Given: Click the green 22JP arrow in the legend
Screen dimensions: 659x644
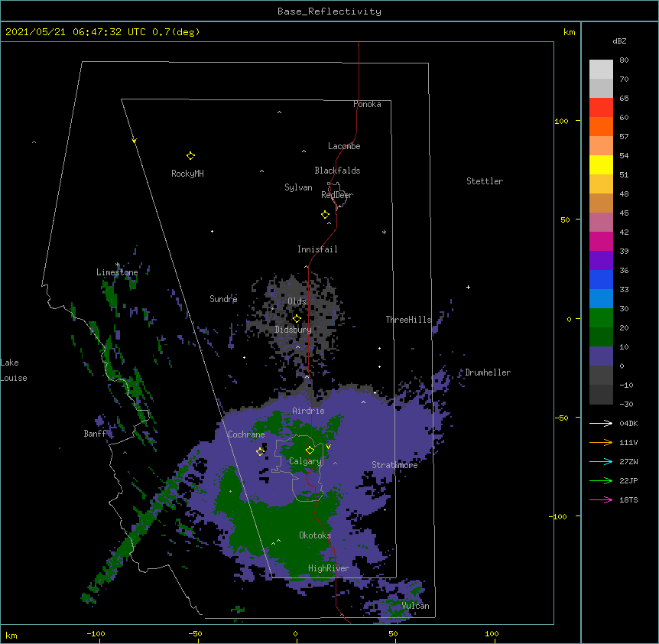Looking at the screenshot, I should [x=601, y=480].
